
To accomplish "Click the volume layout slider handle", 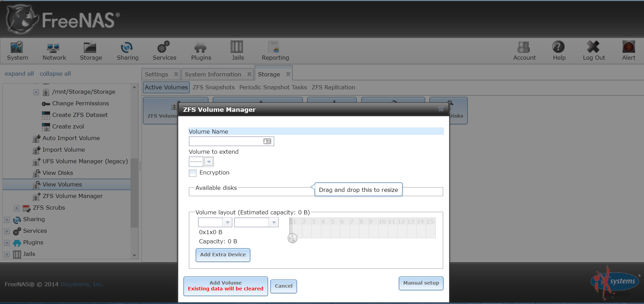I will pyautogui.click(x=292, y=238).
